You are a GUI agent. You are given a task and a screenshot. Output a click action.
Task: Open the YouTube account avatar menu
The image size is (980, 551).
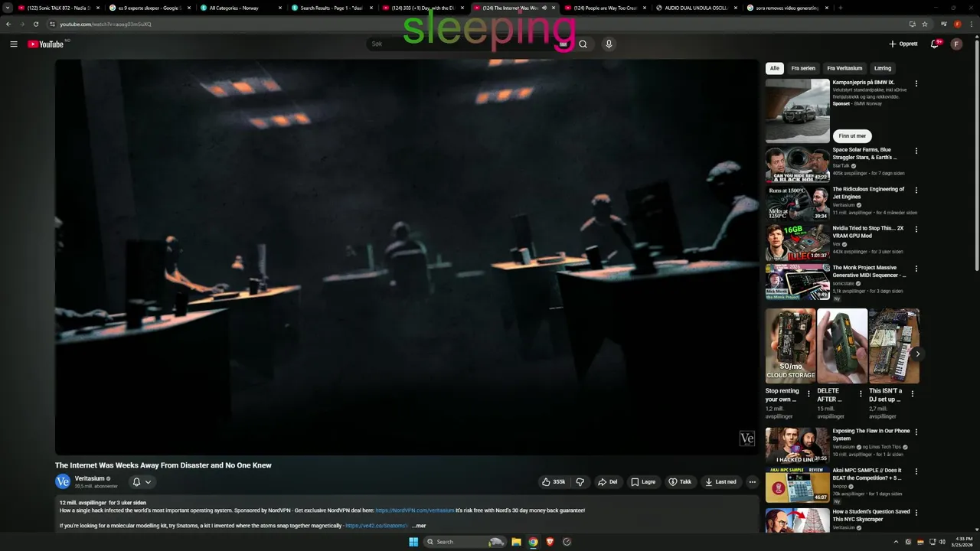point(956,44)
